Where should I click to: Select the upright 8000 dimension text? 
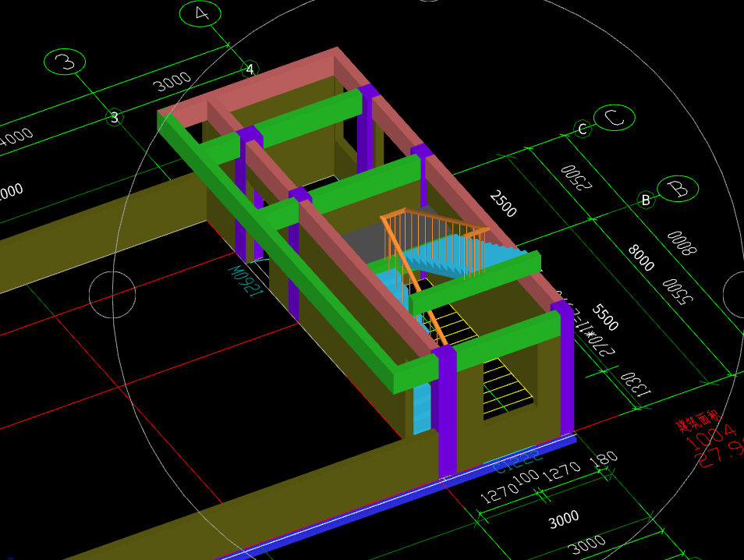click(641, 257)
